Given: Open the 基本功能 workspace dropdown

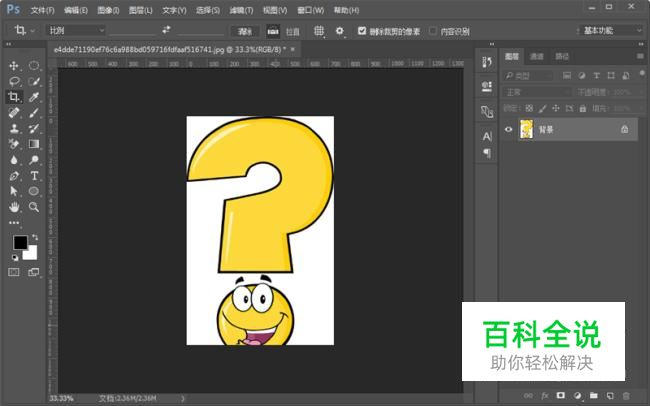Looking at the screenshot, I should (611, 30).
